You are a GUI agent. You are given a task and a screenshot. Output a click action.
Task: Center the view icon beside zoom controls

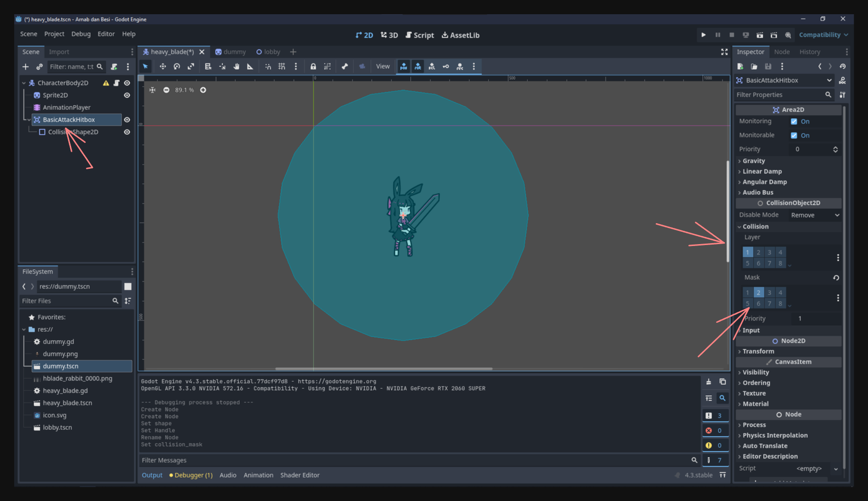[x=152, y=90]
